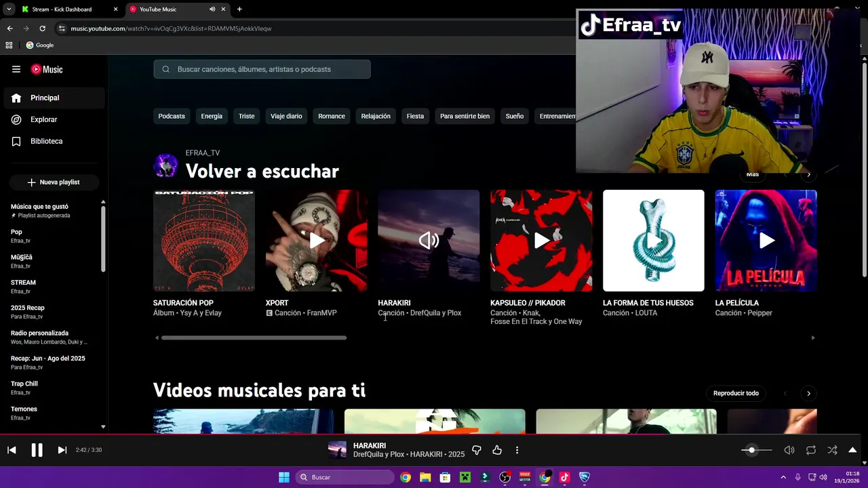This screenshot has height=488, width=868.
Task: Mute using player volume icon
Action: pyautogui.click(x=789, y=450)
